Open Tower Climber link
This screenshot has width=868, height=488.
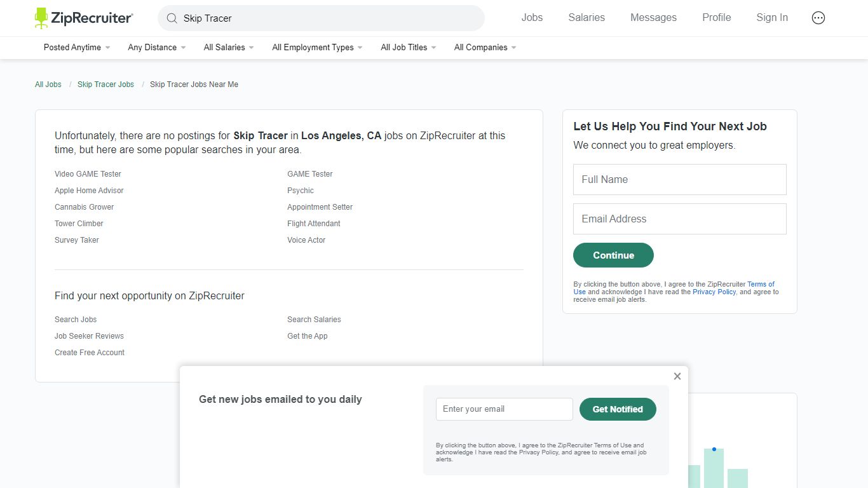79,224
